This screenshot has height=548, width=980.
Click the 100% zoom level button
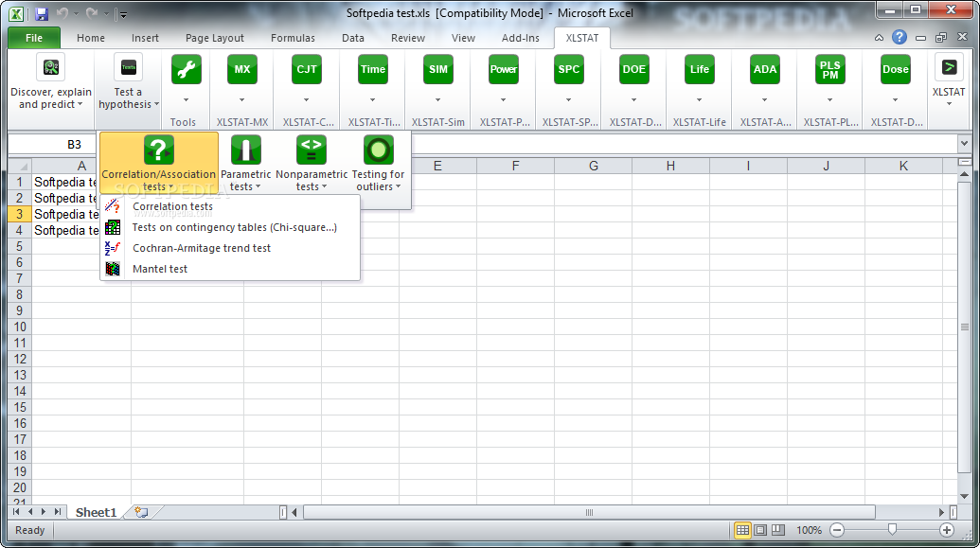pos(809,530)
